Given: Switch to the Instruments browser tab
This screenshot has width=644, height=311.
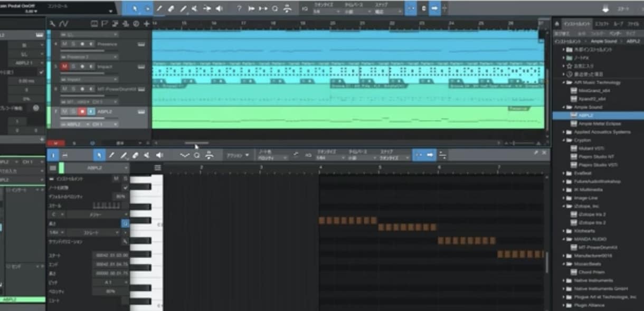Looking at the screenshot, I should [x=576, y=24].
